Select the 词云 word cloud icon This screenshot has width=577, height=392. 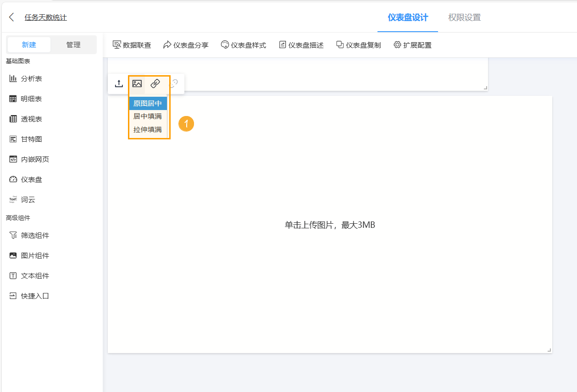pyautogui.click(x=13, y=199)
